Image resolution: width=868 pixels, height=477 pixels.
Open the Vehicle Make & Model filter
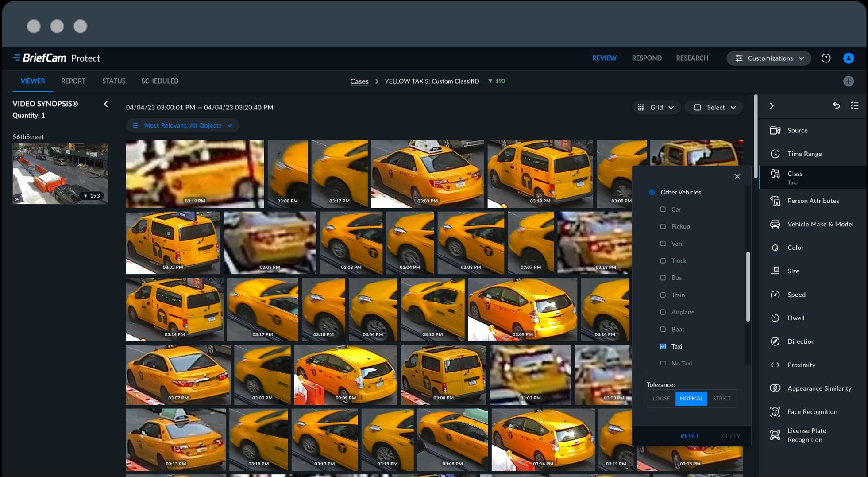(775, 224)
